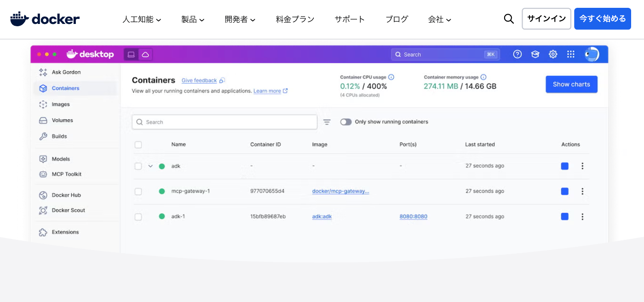
Task: Expand the 製品 navigation dropdown
Action: point(193,19)
